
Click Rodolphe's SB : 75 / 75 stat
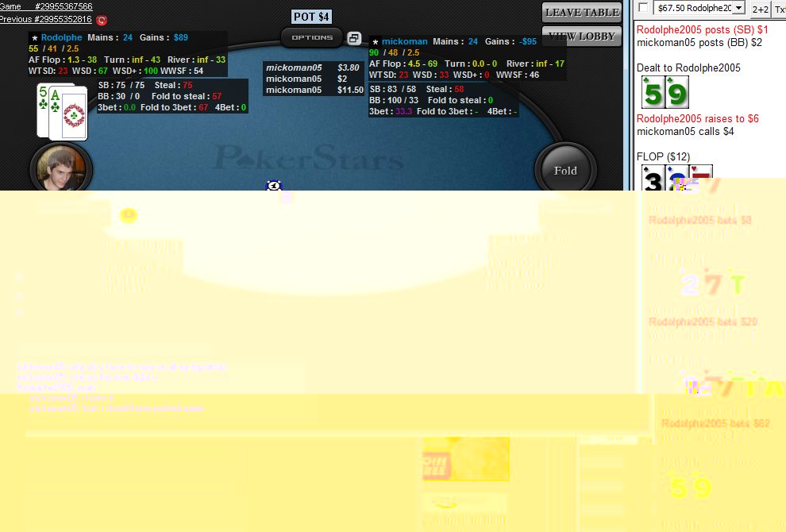pos(121,85)
